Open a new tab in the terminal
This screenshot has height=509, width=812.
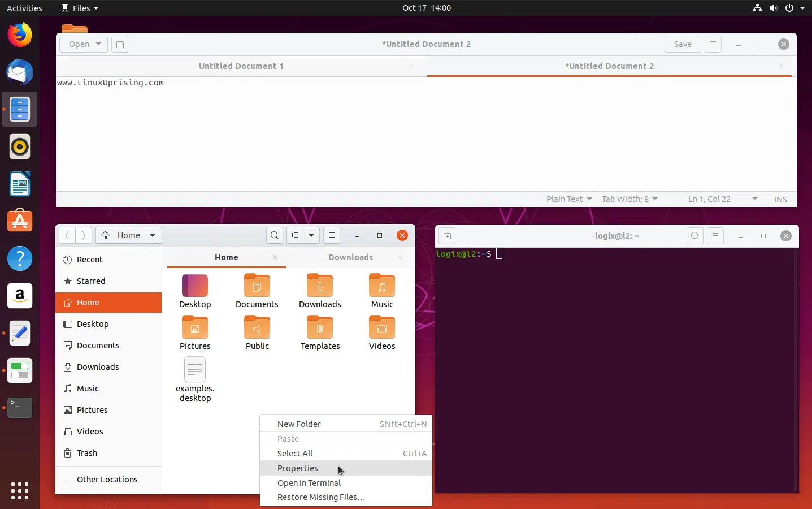pyautogui.click(x=446, y=236)
